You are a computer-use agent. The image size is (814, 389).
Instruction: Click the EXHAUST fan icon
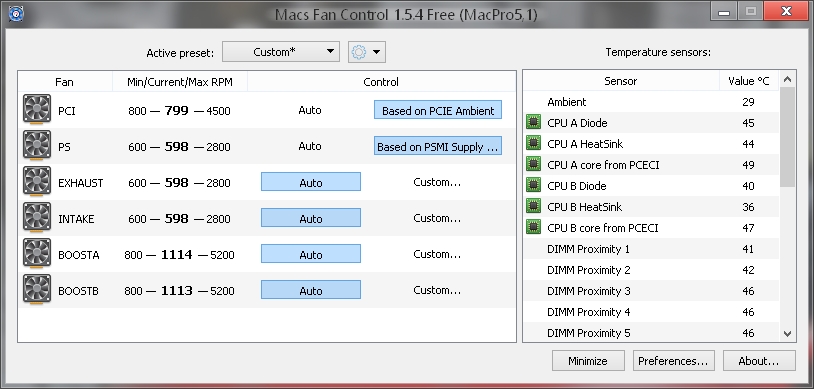(37, 181)
